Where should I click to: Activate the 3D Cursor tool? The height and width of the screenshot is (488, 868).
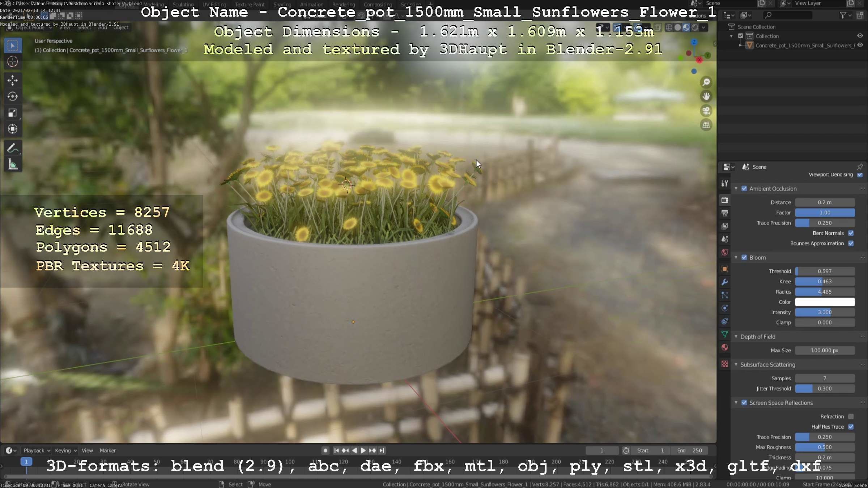pos(13,61)
